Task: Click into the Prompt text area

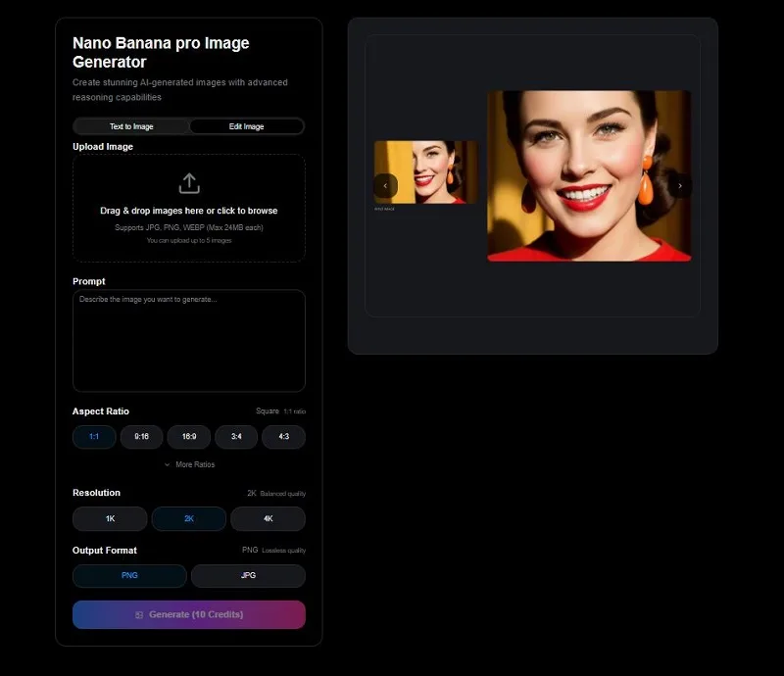Action: point(189,341)
